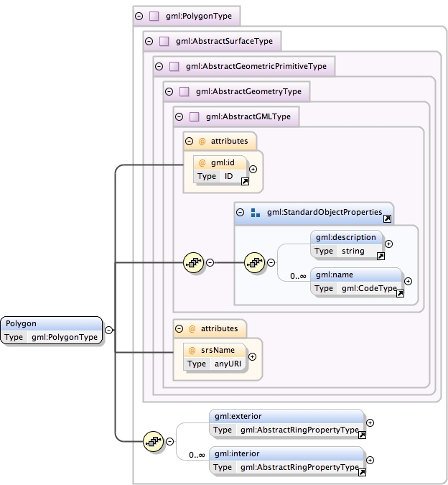This screenshot has height=485, width=448.
Task: Click the gml:AbstractSurfaceType type icon
Action: pyautogui.click(x=164, y=41)
